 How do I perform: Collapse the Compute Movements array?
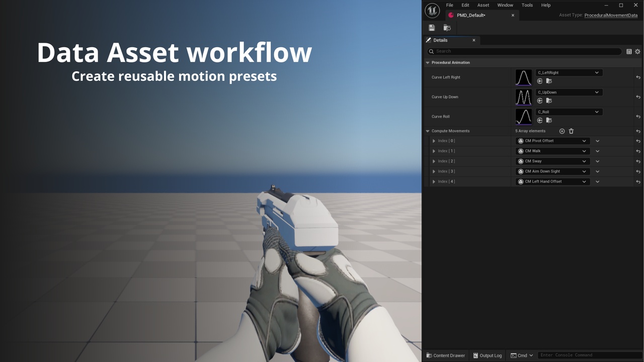point(428,131)
